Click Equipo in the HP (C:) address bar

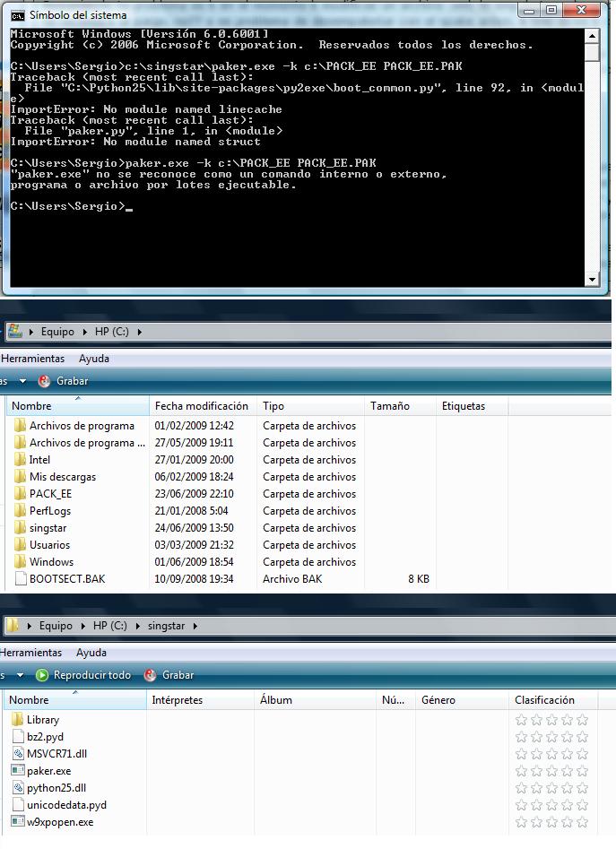tap(57, 332)
